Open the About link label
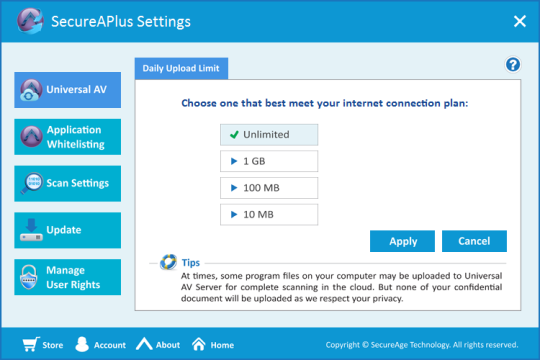The width and height of the screenshot is (540, 360). pos(168,345)
